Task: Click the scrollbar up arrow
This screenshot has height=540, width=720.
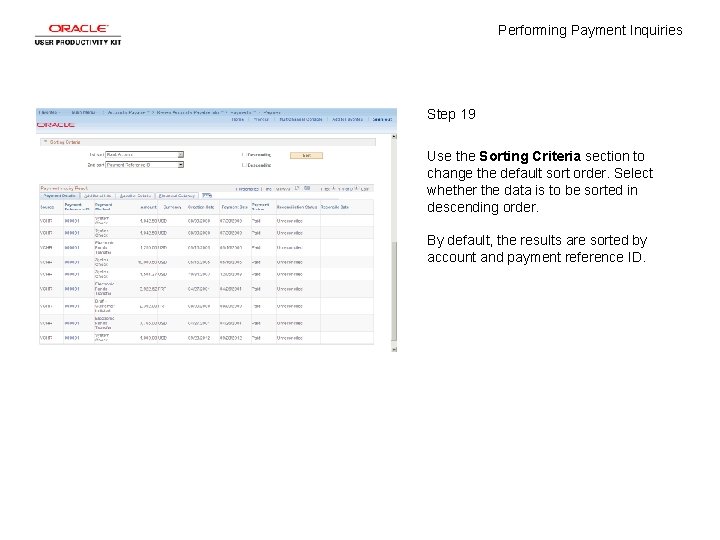Action: tap(394, 137)
